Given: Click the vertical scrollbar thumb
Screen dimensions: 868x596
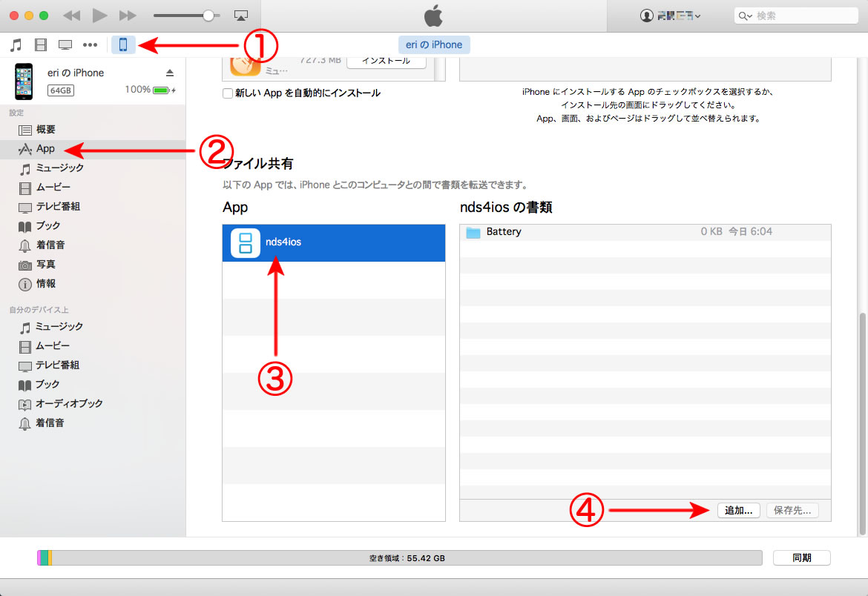Looking at the screenshot, I should point(862,424).
